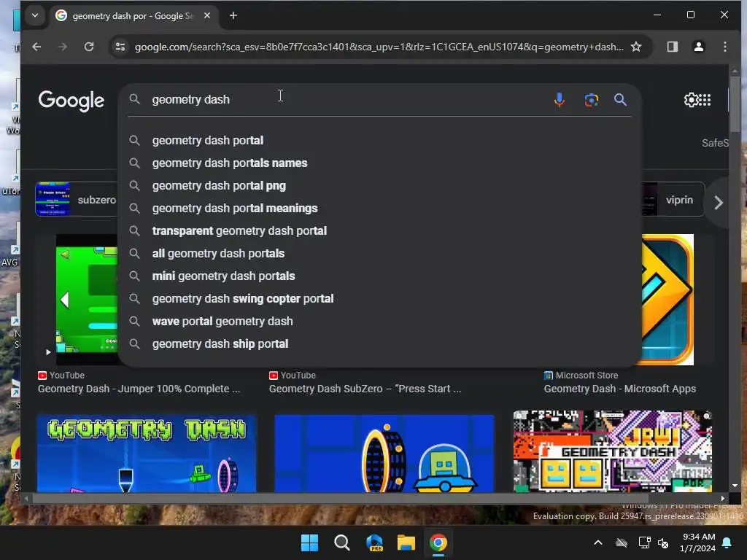Open the muted volume tray icon

[x=662, y=542]
